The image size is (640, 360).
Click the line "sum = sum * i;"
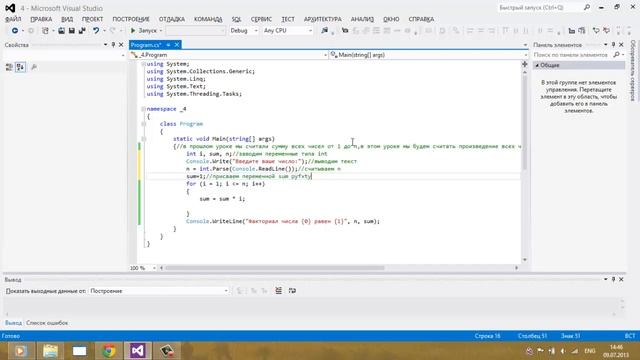click(222, 199)
